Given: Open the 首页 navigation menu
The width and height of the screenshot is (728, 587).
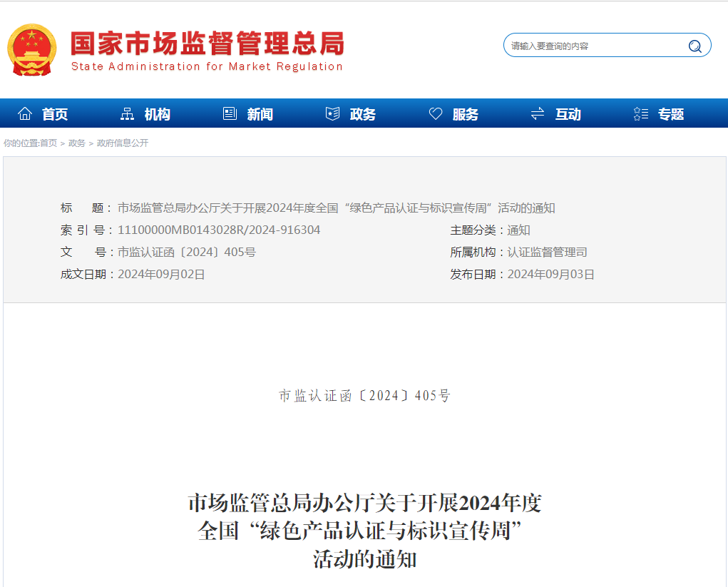Looking at the screenshot, I should coord(55,114).
